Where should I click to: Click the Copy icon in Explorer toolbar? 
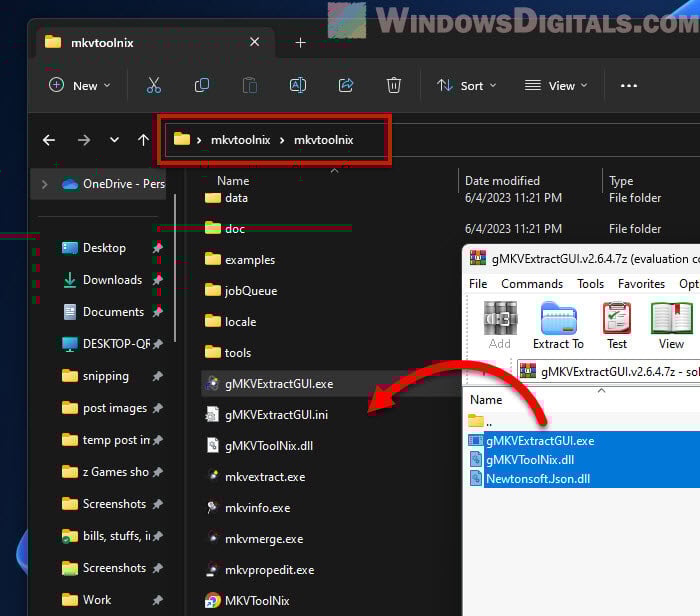[x=202, y=85]
